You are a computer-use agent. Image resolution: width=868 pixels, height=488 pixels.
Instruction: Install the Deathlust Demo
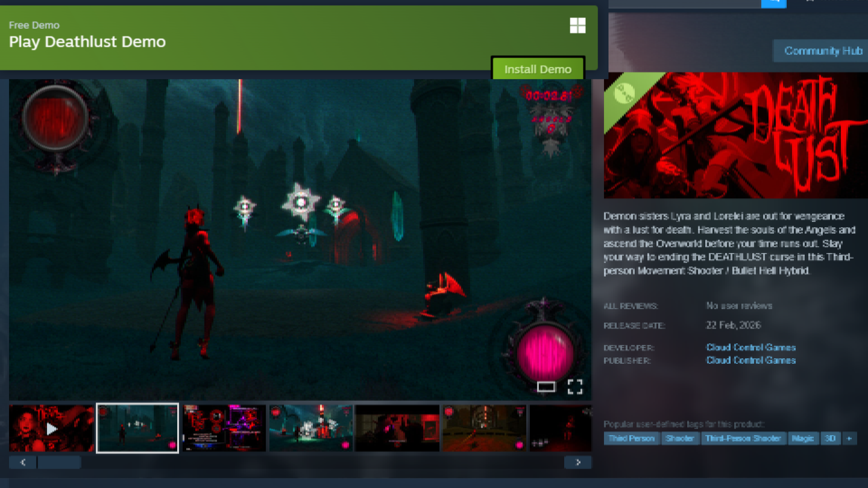[x=538, y=69]
